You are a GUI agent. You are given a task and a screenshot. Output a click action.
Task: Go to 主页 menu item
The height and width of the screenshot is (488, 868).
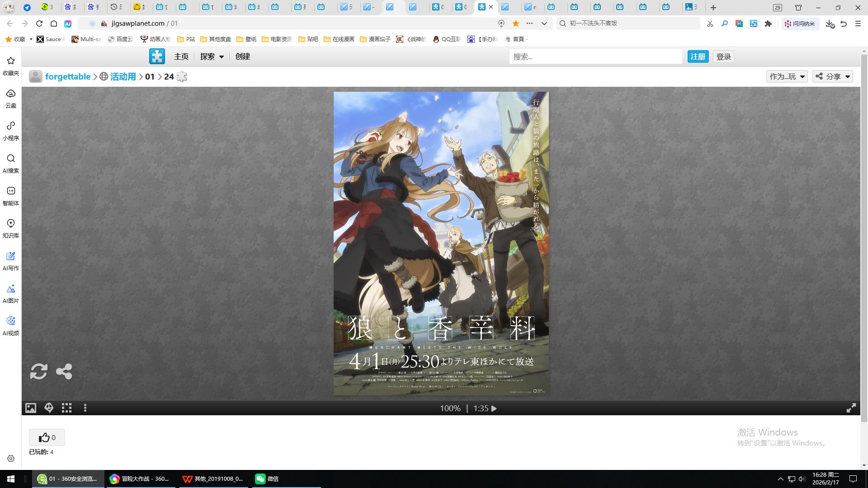click(181, 56)
